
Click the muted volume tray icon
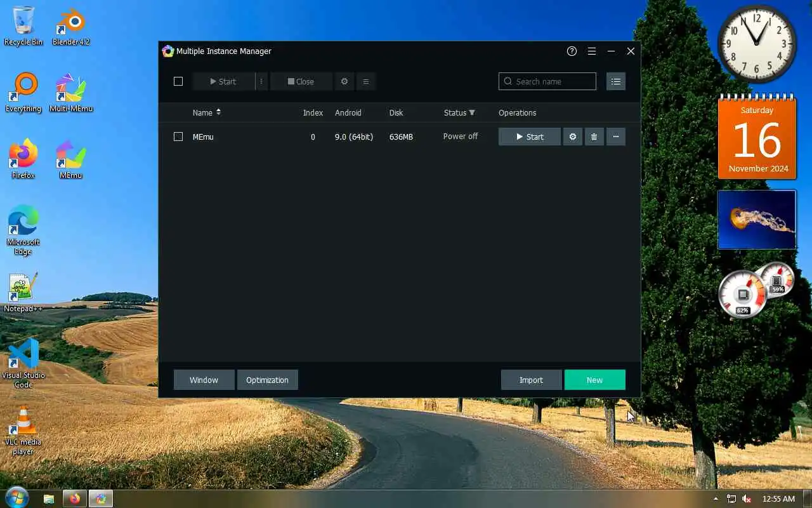tap(747, 498)
